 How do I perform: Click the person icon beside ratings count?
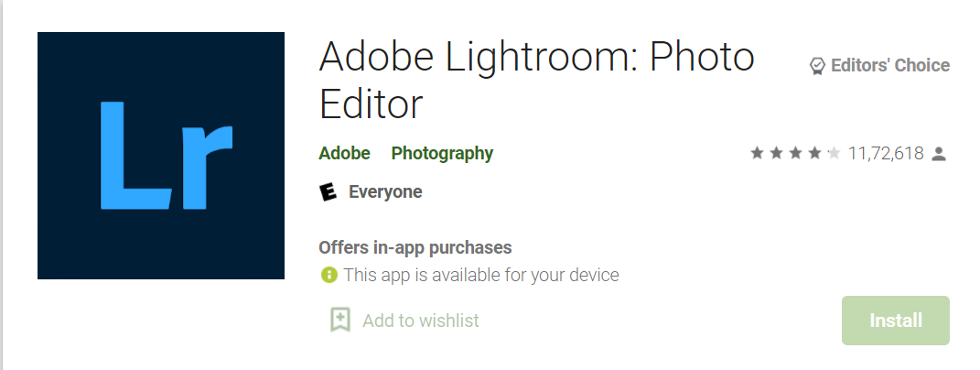(x=939, y=154)
